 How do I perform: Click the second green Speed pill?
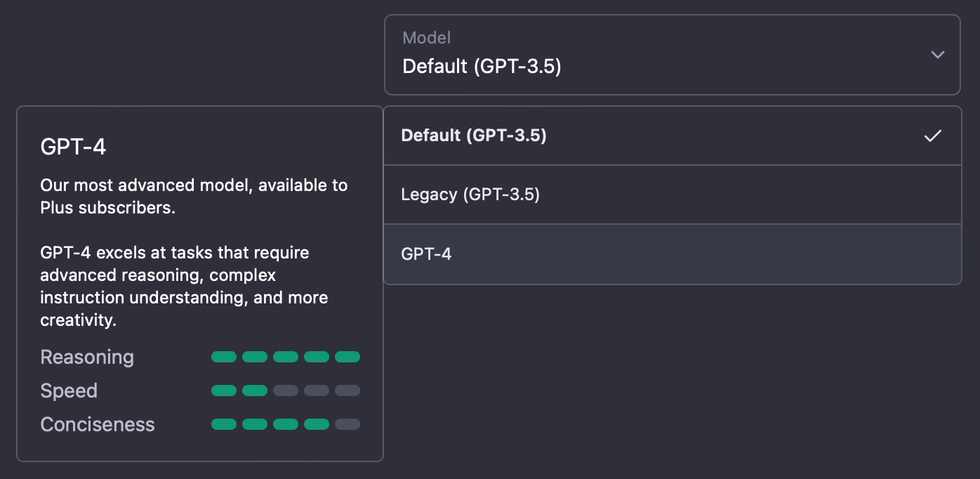coord(255,391)
